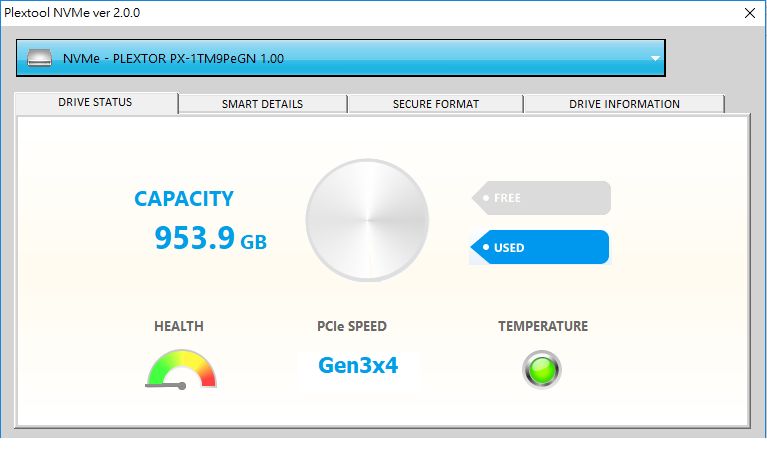Click the 953.9 GB capacity value
The width and height of the screenshot is (767, 460).
click(210, 238)
